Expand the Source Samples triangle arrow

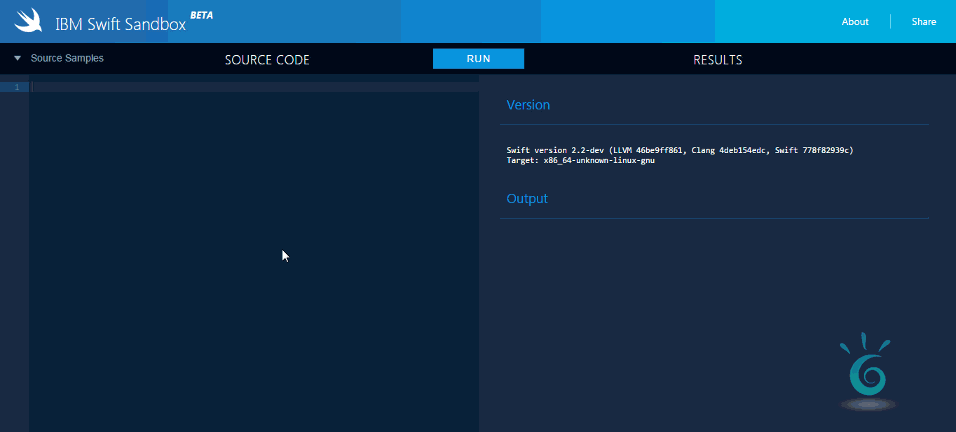tap(18, 58)
